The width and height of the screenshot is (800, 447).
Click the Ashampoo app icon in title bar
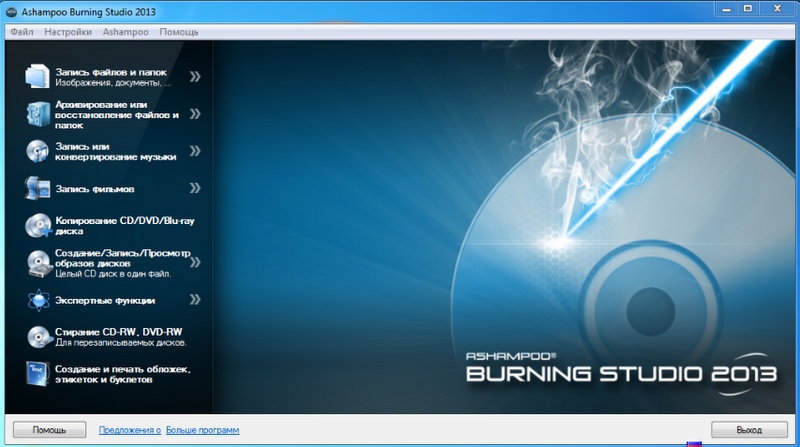tap(11, 12)
